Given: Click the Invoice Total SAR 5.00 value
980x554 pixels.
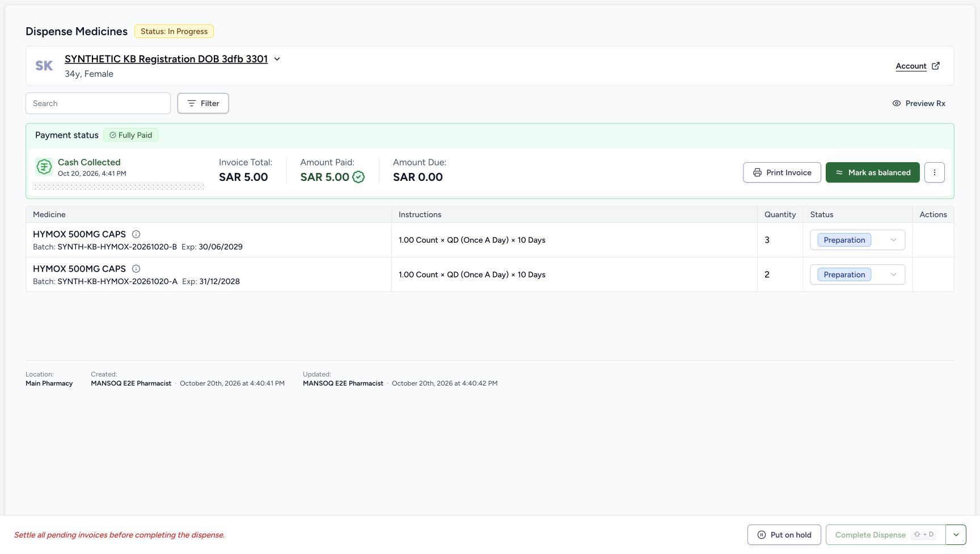Looking at the screenshot, I should point(243,177).
